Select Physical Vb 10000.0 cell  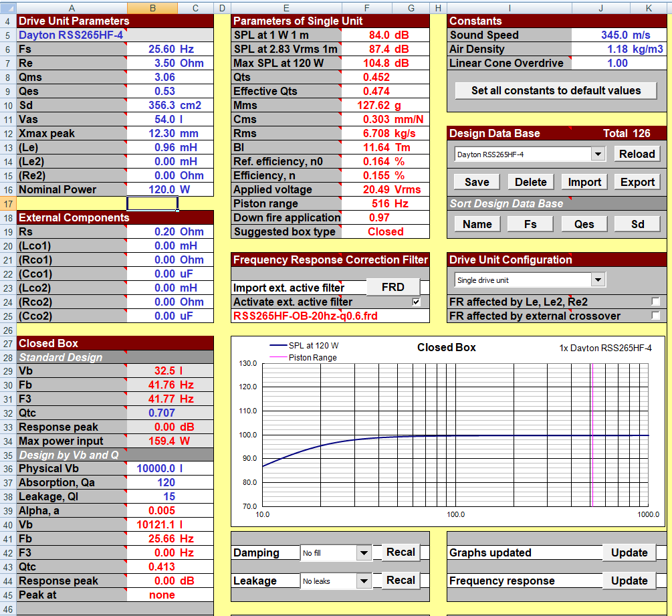[152, 469]
